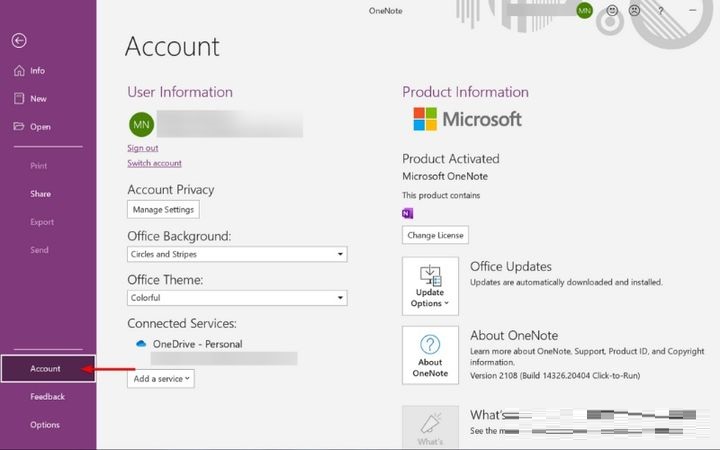
Task: Click the About OneNote button
Action: pos(430,355)
